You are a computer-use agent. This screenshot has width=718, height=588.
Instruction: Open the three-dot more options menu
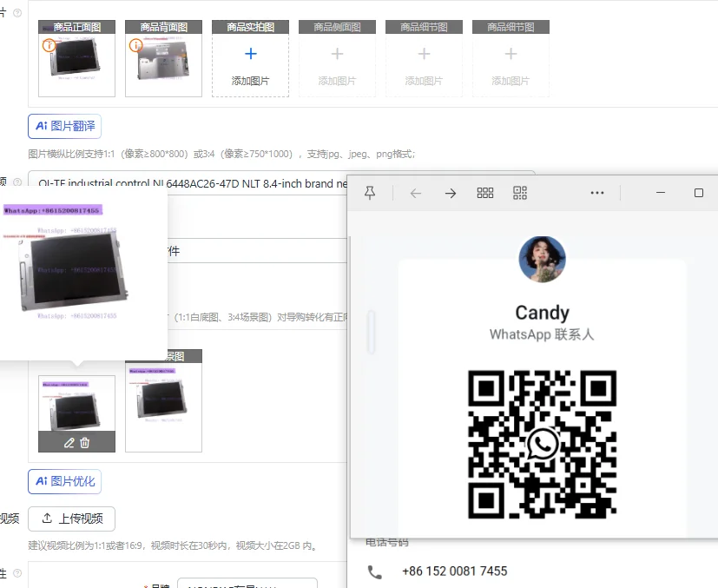(x=597, y=193)
